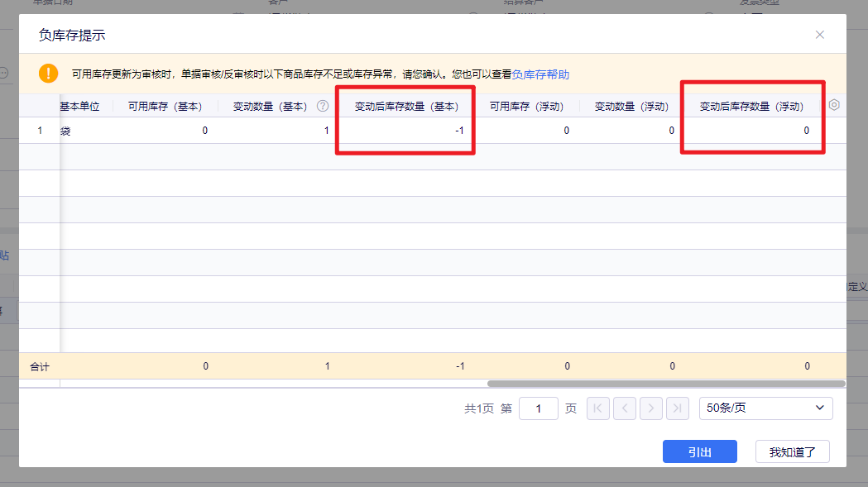
Task: Jump to the last page of results
Action: click(678, 408)
